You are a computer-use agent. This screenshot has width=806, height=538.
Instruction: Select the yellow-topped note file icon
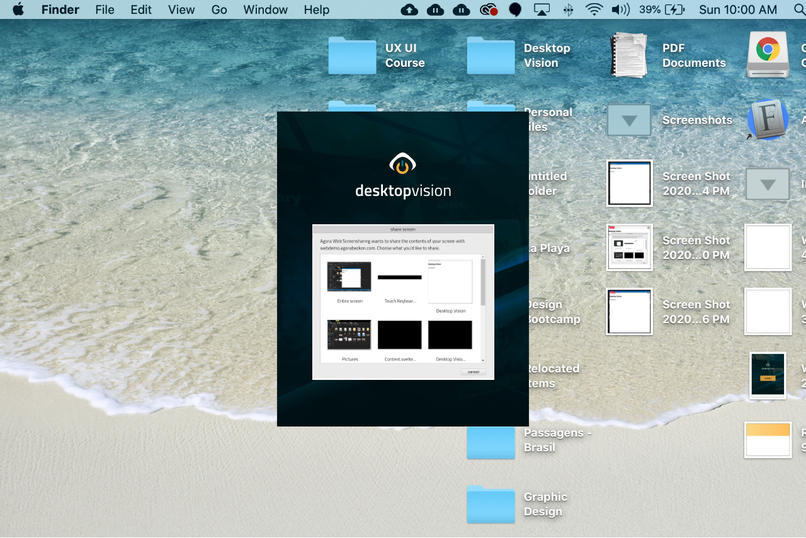pos(767,440)
